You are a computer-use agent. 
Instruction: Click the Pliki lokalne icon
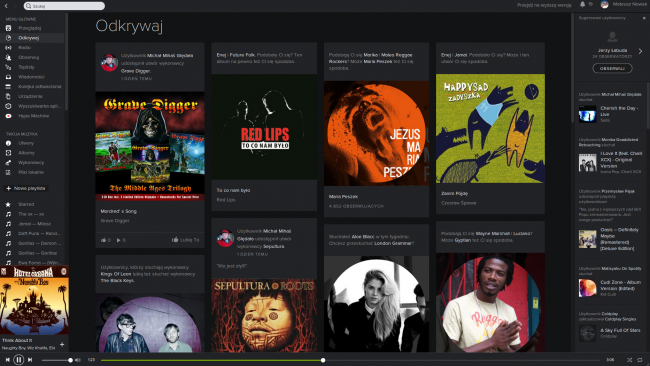click(x=8, y=172)
